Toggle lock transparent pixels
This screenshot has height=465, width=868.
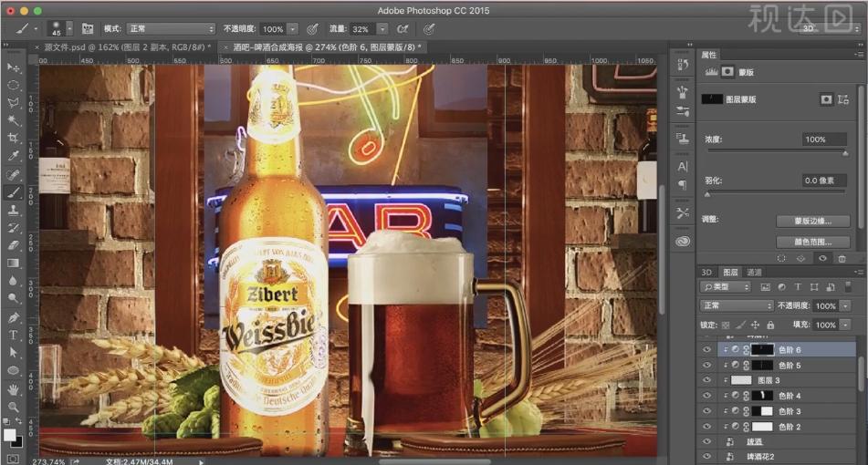click(726, 325)
